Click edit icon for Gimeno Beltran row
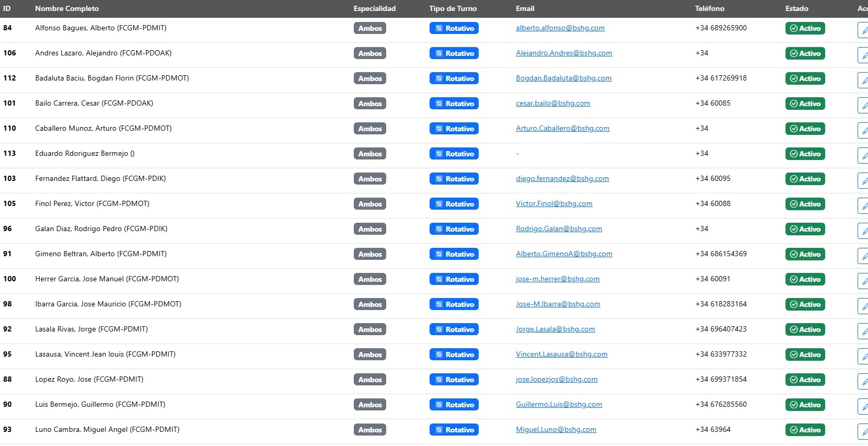 point(863,256)
